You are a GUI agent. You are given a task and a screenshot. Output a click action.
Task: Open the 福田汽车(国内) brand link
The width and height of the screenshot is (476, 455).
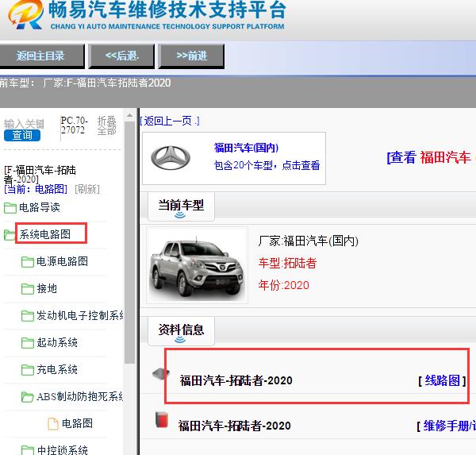246,148
